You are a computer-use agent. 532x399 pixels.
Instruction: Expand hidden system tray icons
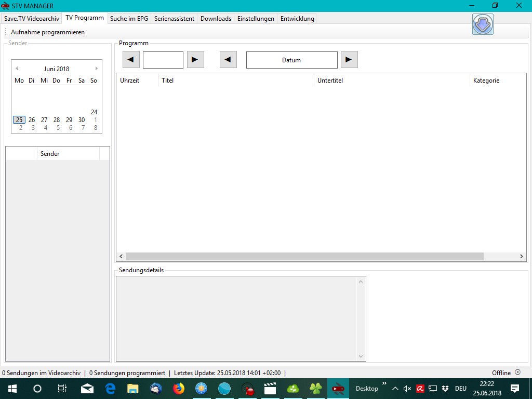click(x=395, y=389)
